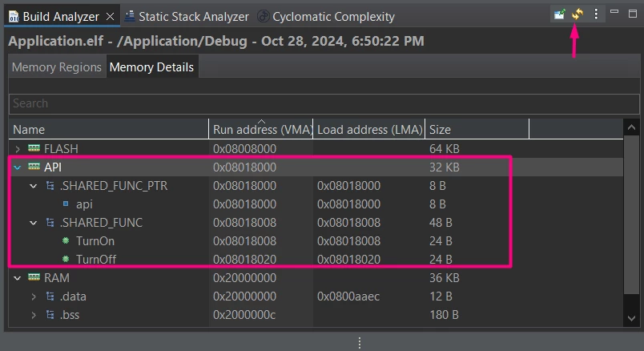This screenshot has height=351, width=644.
Task: Sort by Load address (LMA) column
Action: pos(369,130)
